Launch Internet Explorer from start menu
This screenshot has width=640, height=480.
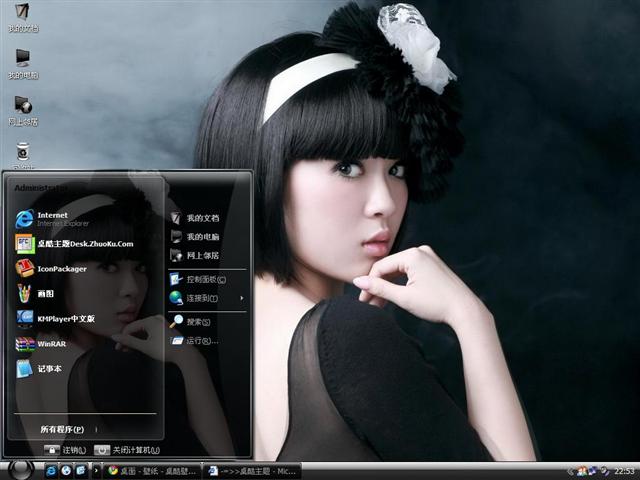[x=52, y=219]
